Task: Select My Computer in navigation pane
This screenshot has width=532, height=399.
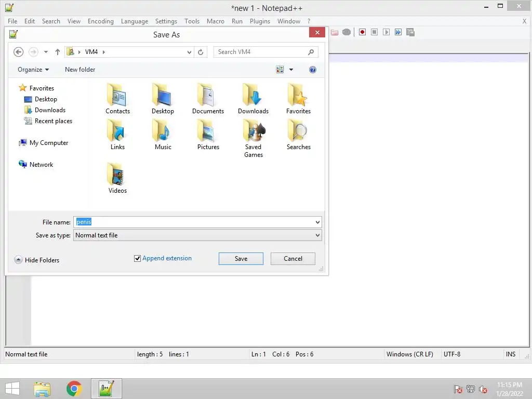Action: tap(44, 142)
